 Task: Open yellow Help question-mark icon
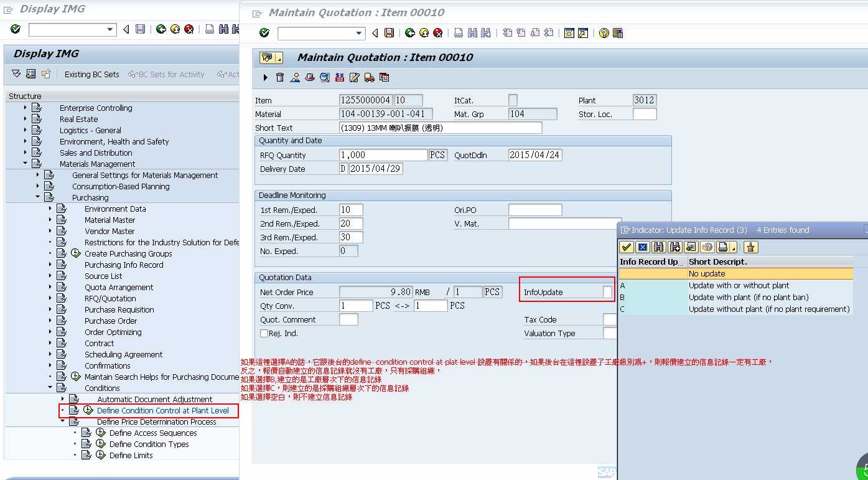tap(604, 33)
